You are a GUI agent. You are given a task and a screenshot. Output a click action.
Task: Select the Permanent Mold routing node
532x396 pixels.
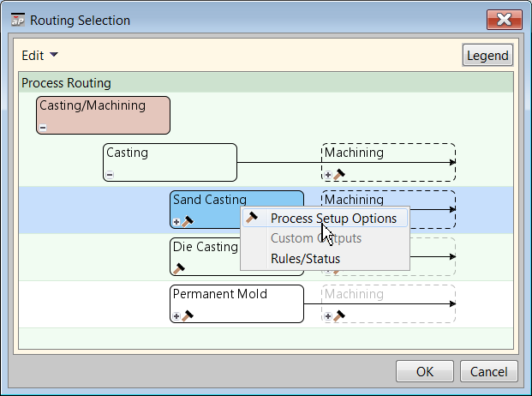pyautogui.click(x=236, y=303)
